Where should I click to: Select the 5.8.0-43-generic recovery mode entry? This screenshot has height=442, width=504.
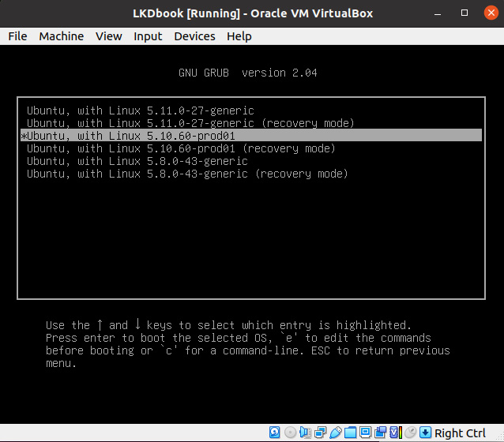point(251,174)
